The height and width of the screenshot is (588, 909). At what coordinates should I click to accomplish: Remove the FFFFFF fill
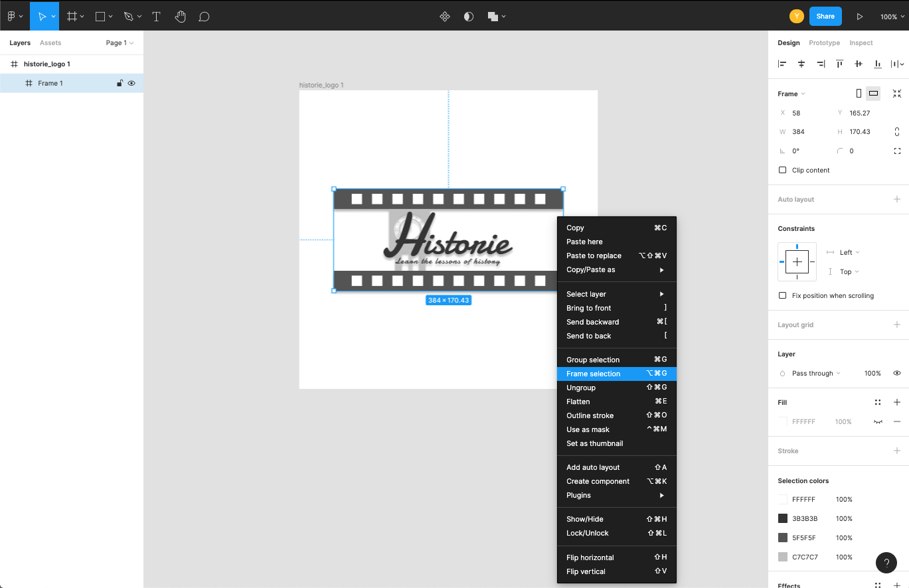[897, 421]
